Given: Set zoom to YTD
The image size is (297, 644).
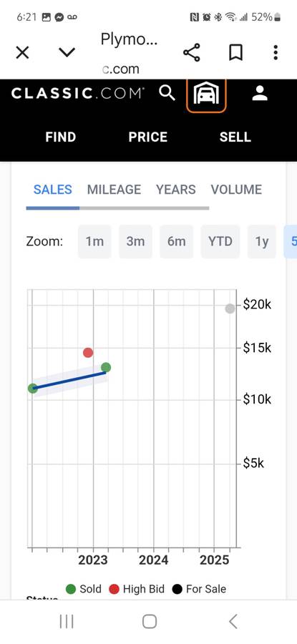Looking at the screenshot, I should (x=220, y=242).
